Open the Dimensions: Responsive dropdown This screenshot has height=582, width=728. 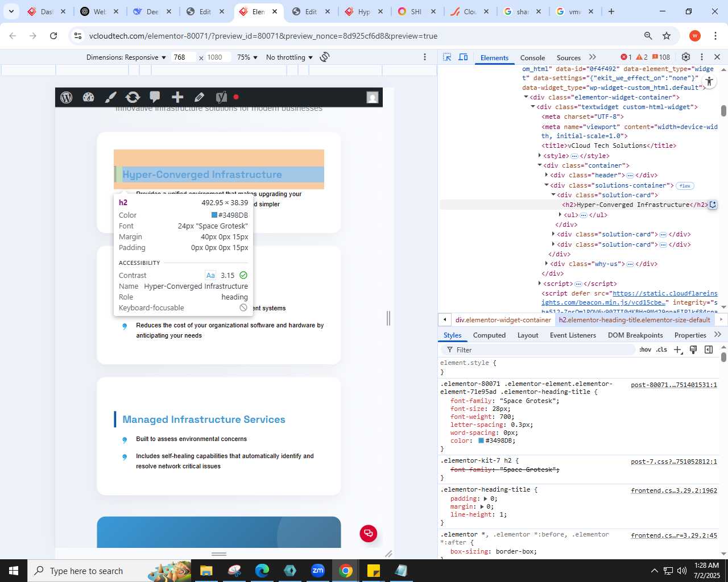[x=126, y=57]
